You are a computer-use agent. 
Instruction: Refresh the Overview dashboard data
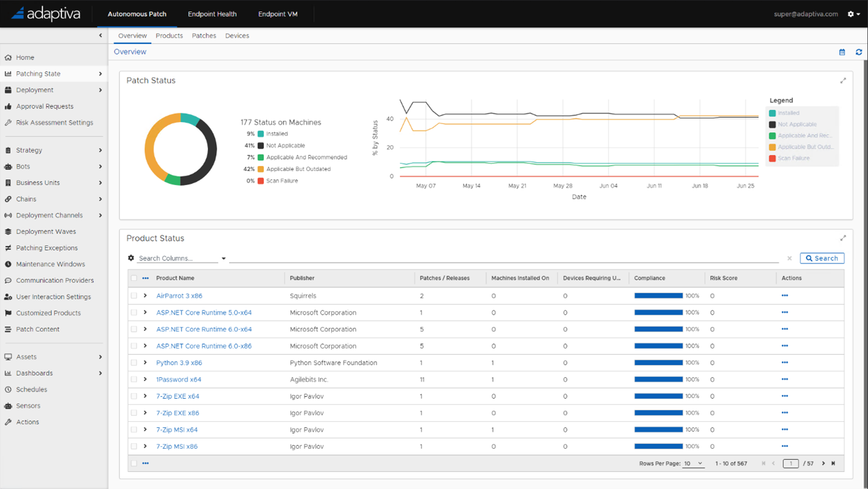[859, 52]
